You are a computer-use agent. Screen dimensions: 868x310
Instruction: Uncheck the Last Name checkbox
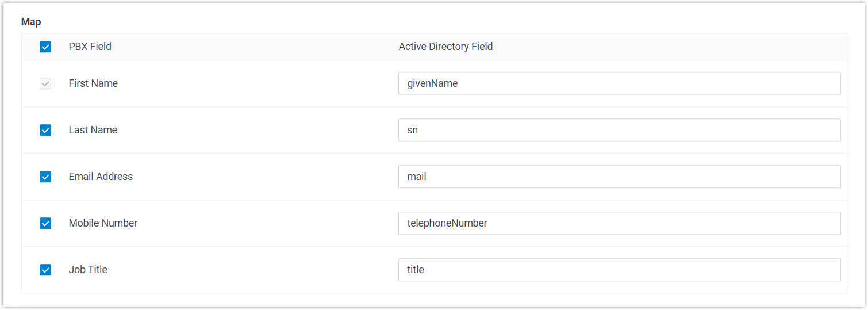tap(45, 130)
